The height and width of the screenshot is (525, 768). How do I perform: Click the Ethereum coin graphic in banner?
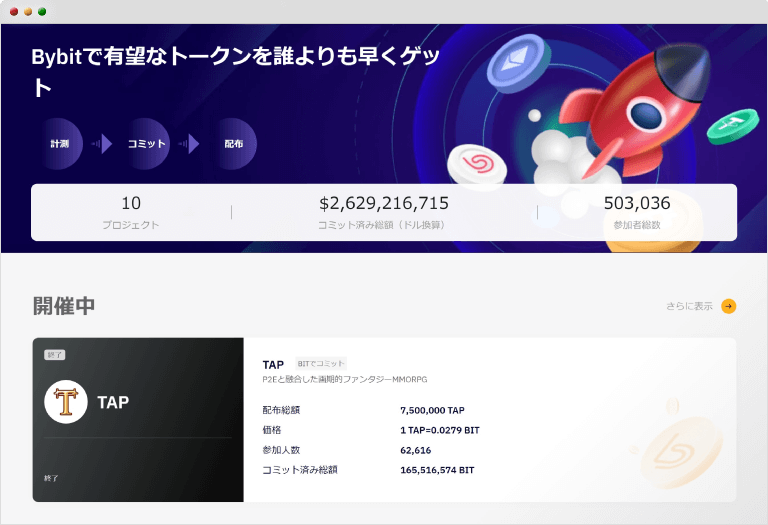click(519, 63)
